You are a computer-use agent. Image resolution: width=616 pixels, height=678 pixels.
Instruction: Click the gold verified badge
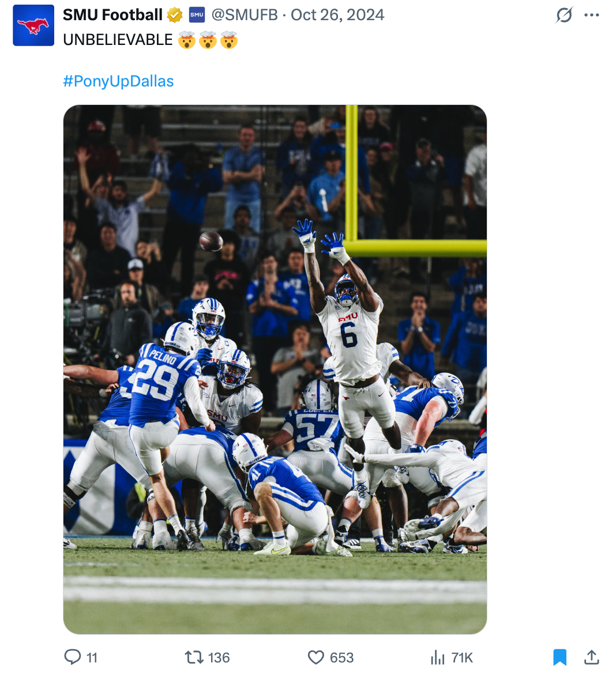click(x=174, y=16)
